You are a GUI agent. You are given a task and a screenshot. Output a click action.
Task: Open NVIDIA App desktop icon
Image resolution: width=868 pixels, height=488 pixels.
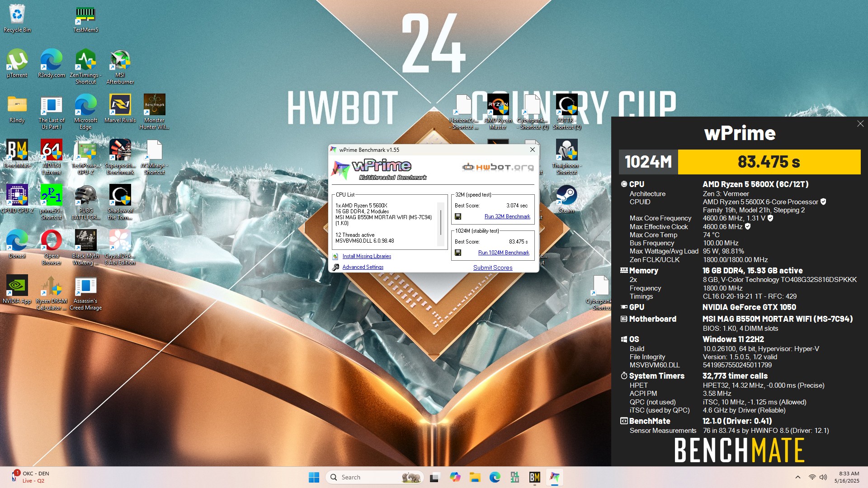17,290
